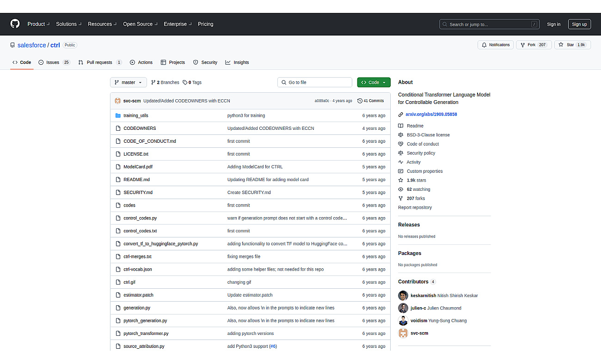Click Report repository link

coord(415,207)
